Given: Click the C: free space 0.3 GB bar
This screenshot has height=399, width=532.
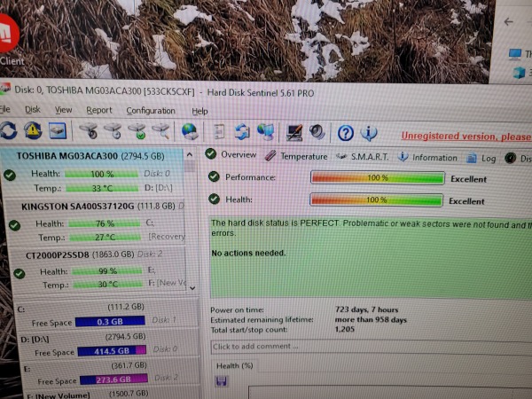Looking at the screenshot, I should 110,321.
